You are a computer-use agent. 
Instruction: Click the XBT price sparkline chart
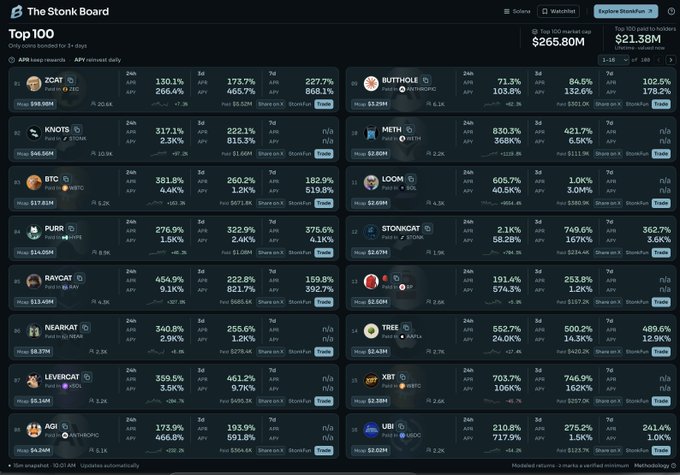494,401
